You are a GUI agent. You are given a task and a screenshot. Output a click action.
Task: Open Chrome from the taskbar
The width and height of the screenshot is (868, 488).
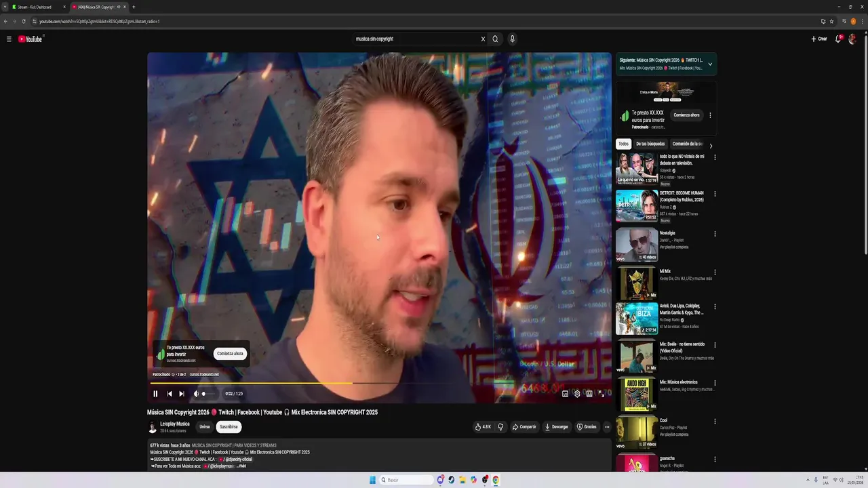pos(496,480)
